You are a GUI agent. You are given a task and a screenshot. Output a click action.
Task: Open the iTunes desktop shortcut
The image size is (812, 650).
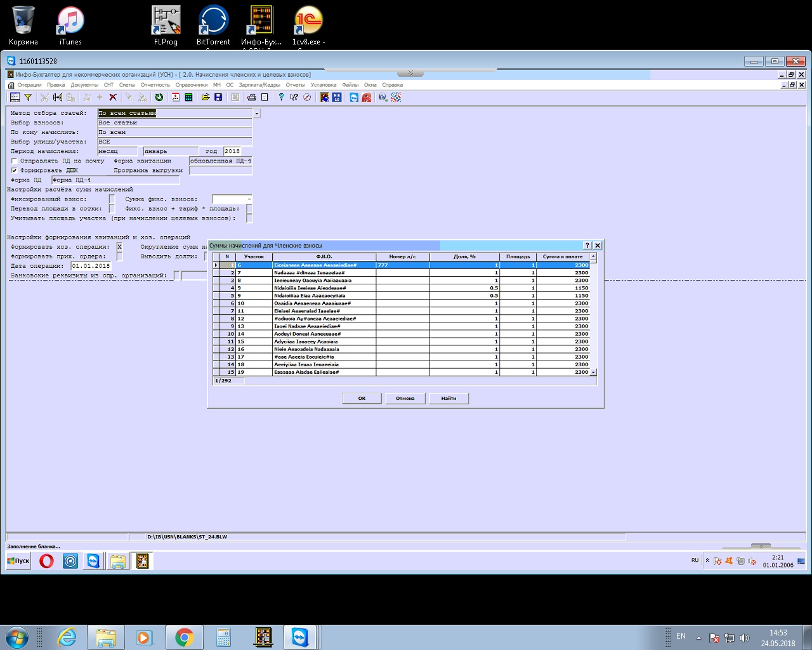pyautogui.click(x=70, y=25)
